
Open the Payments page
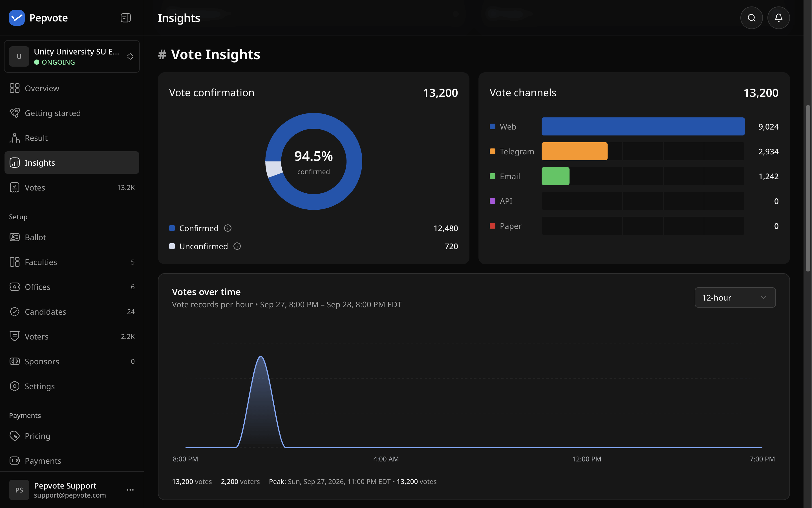point(72,461)
